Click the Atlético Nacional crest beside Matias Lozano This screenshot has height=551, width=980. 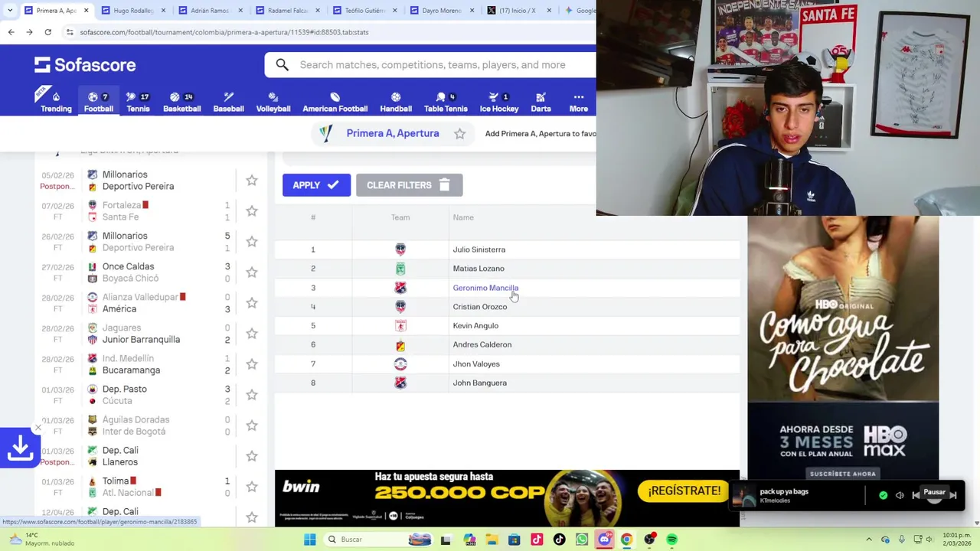pos(400,269)
